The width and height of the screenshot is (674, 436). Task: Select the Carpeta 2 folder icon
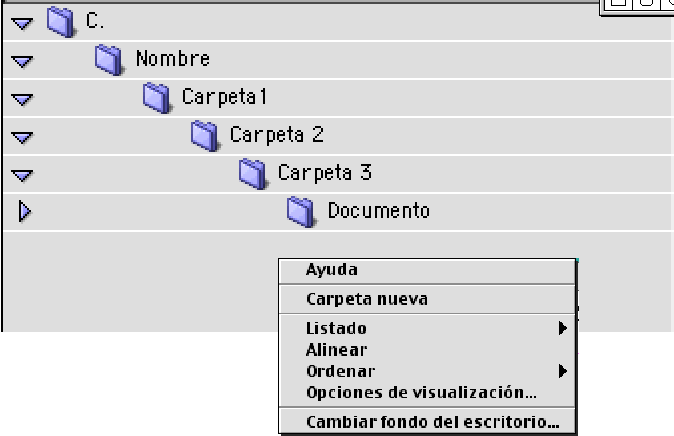tap(204, 134)
